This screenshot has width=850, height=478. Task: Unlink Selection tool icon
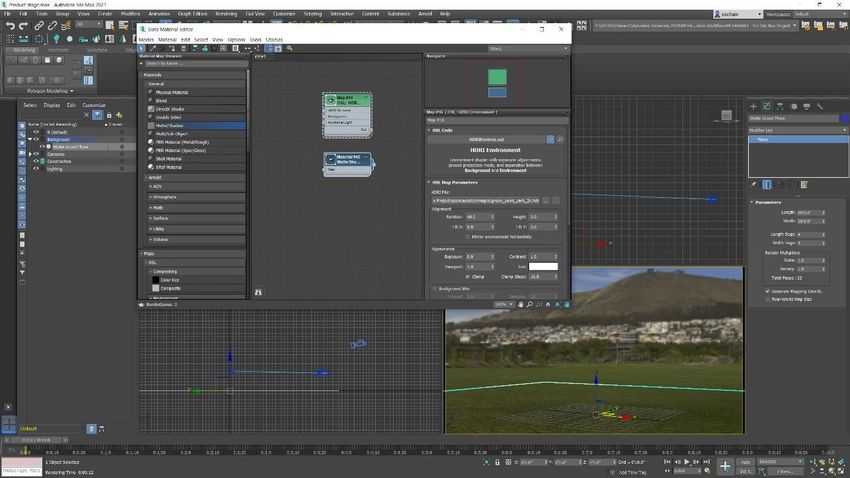[x=52, y=25]
